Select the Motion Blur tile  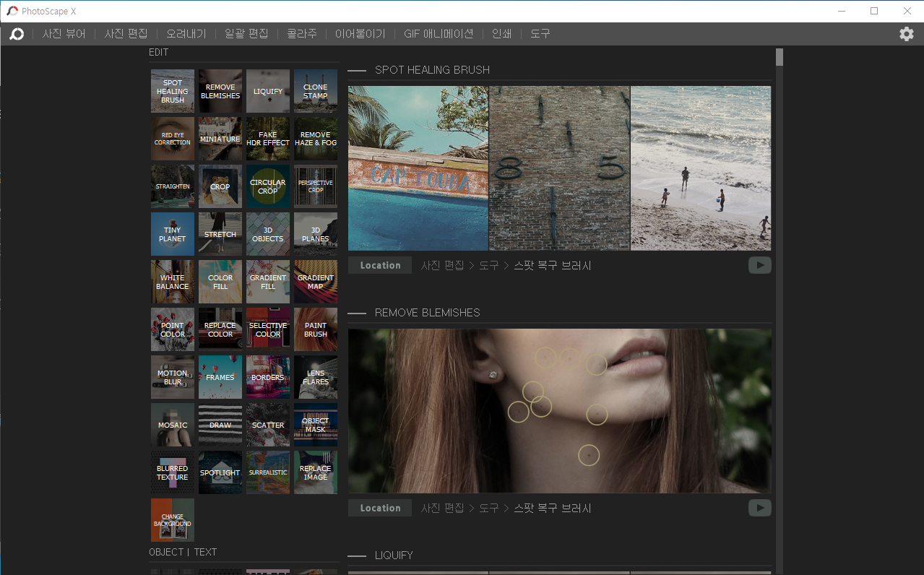[173, 377]
